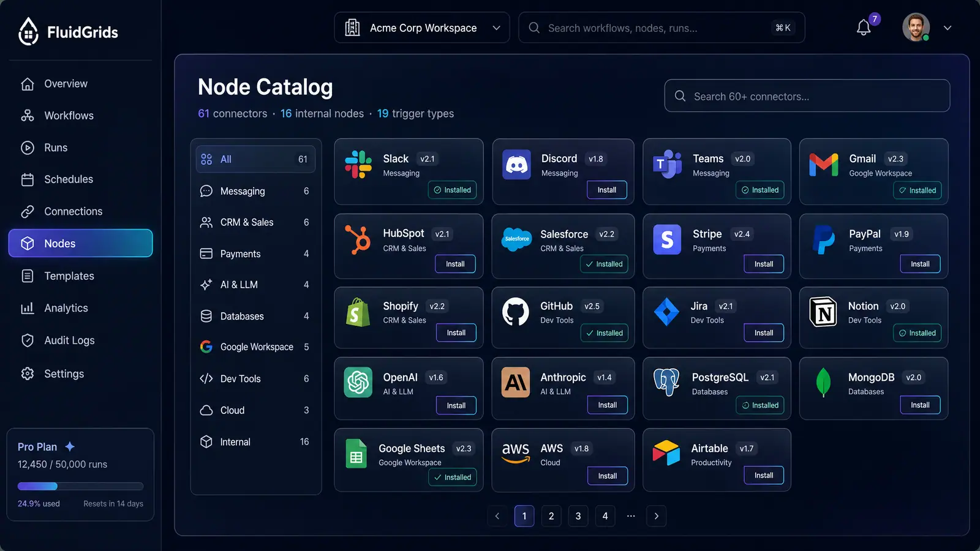Screen dimensions: 980x551
Task: Open Templates in sidebar
Action: coord(80,276)
